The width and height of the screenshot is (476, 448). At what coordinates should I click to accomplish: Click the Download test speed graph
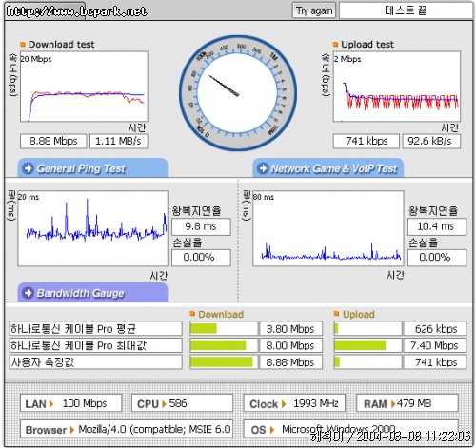(x=84, y=87)
